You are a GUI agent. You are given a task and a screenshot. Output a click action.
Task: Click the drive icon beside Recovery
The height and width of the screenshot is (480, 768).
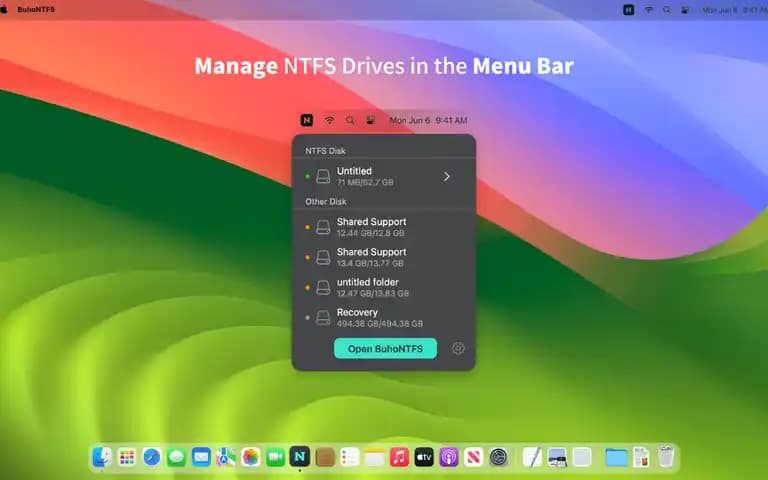tap(323, 318)
